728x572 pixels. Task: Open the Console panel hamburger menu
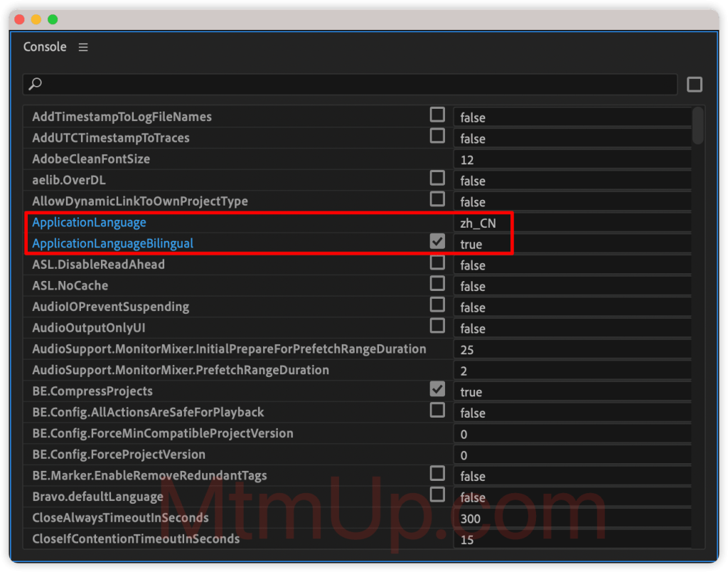(x=83, y=47)
